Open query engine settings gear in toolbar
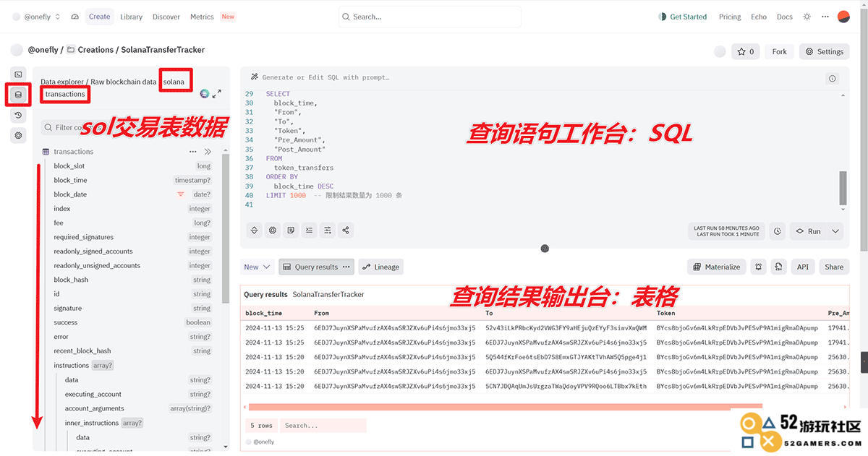Viewport: 868px width, 456px height. click(273, 231)
